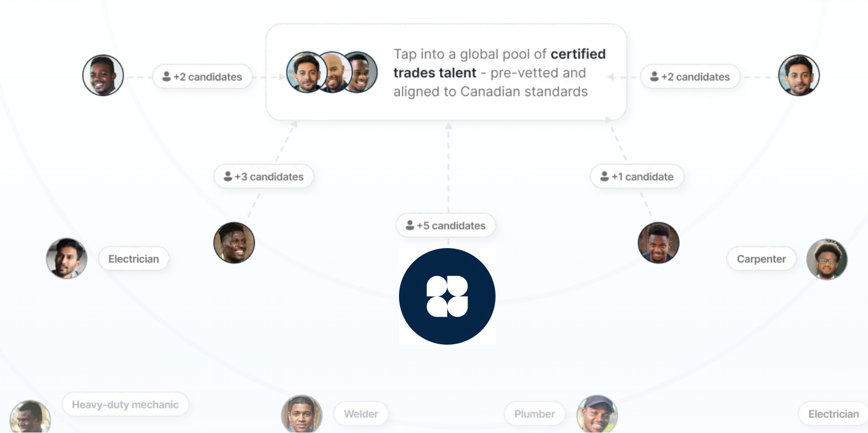Image resolution: width=868 pixels, height=433 pixels.
Task: Click the +1 candidate badge
Action: tap(637, 177)
